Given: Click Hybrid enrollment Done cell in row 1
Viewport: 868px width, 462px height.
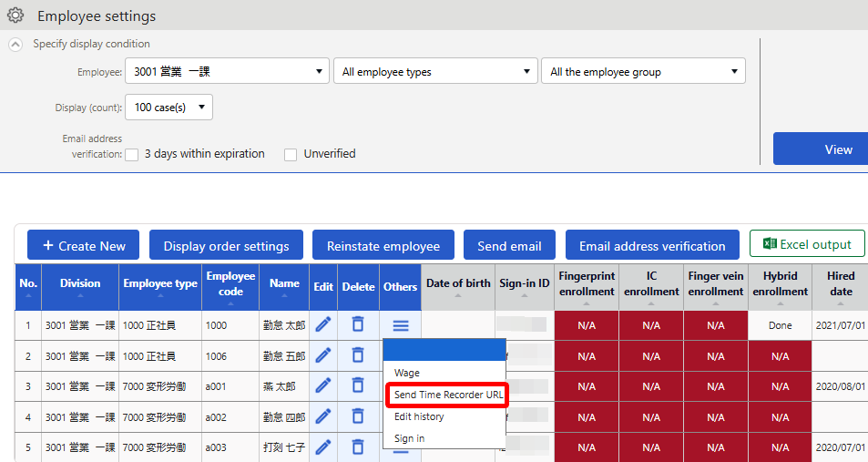Looking at the screenshot, I should pyautogui.click(x=780, y=325).
